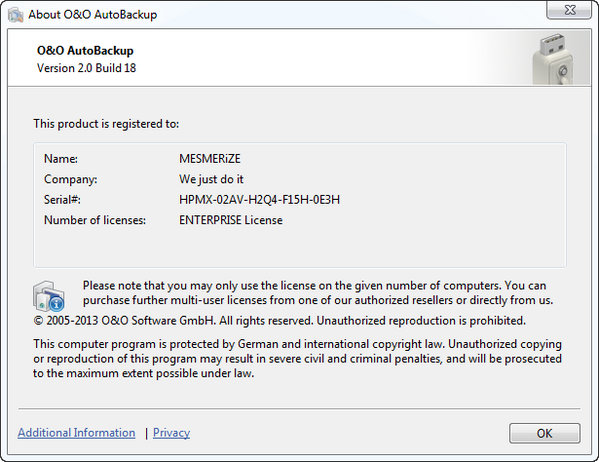The width and height of the screenshot is (599, 462).
Task: Click the 'About O&O AutoBackup' window title
Action: click(92, 15)
